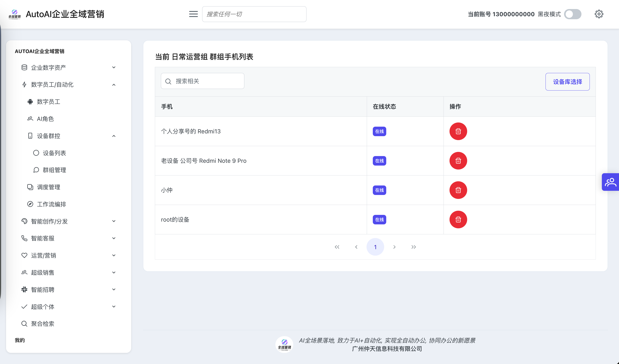The image size is (619, 364).
Task: Expand the 超级销售 menu
Action: point(69,273)
